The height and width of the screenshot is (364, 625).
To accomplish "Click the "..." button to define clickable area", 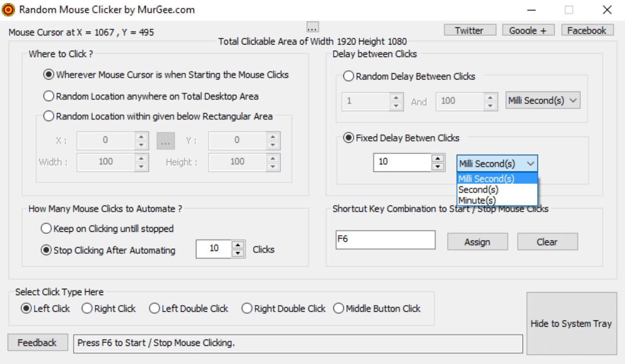I will [314, 27].
